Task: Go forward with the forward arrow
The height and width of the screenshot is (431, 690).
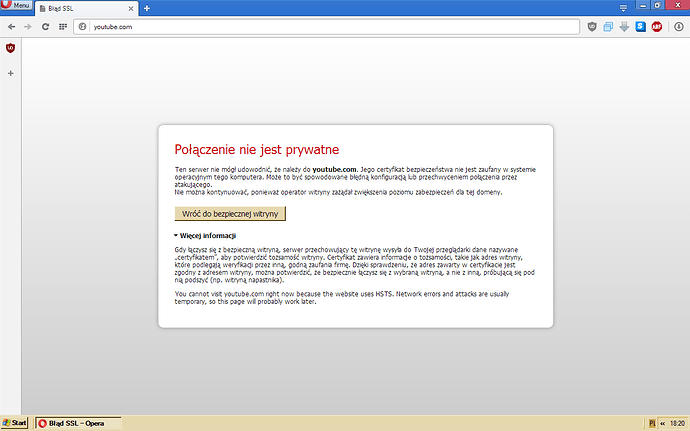Action: coord(28,27)
